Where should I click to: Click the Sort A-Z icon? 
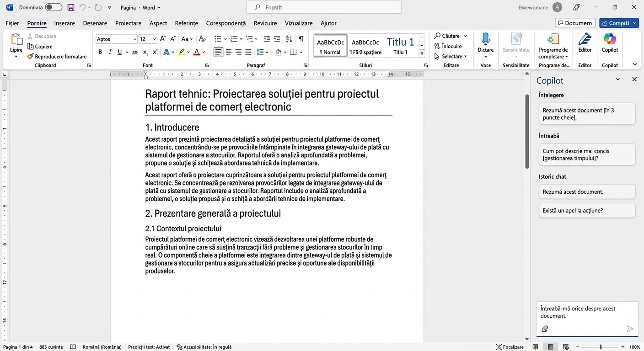click(289, 39)
